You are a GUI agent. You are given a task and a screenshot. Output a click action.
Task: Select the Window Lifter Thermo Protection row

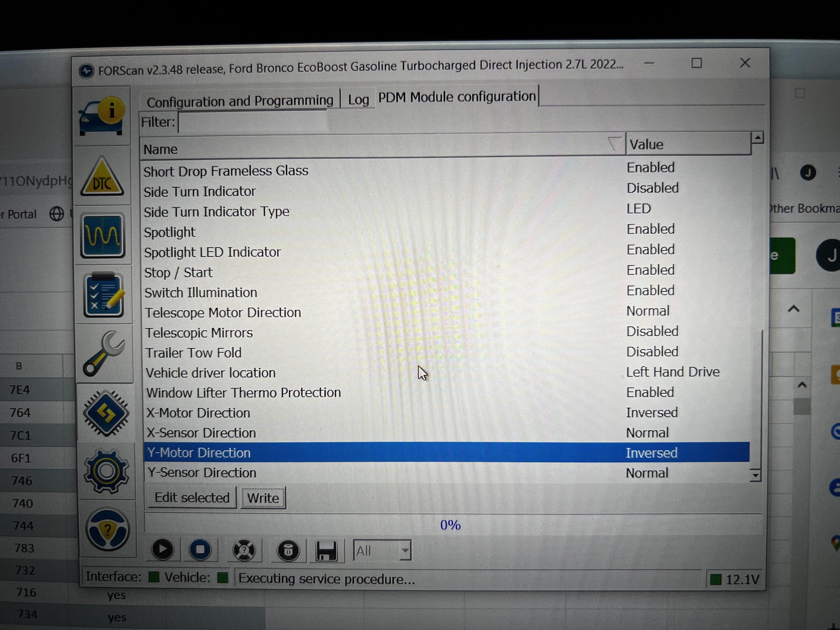coord(447,392)
